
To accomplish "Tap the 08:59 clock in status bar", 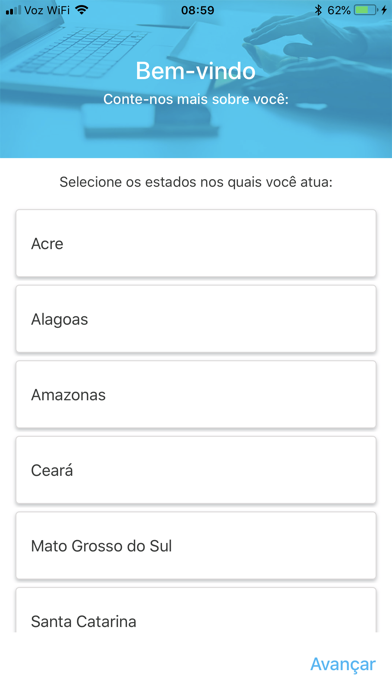I will pos(198,10).
